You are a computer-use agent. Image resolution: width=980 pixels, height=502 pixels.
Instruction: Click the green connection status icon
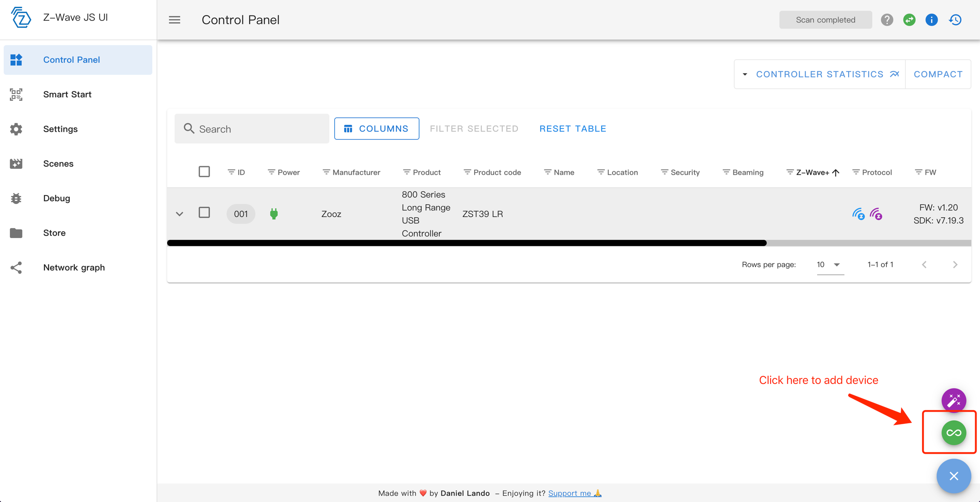point(909,20)
